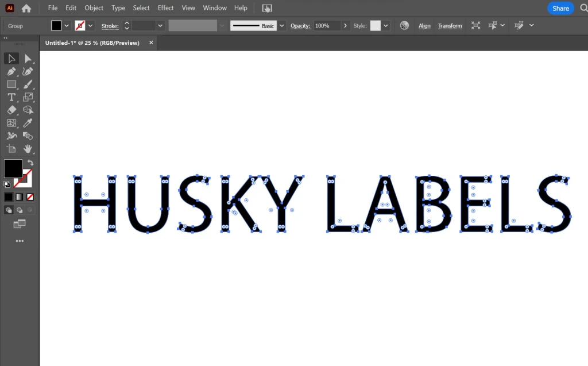The height and width of the screenshot is (366, 588).
Task: Open the Object menu
Action: (94, 8)
